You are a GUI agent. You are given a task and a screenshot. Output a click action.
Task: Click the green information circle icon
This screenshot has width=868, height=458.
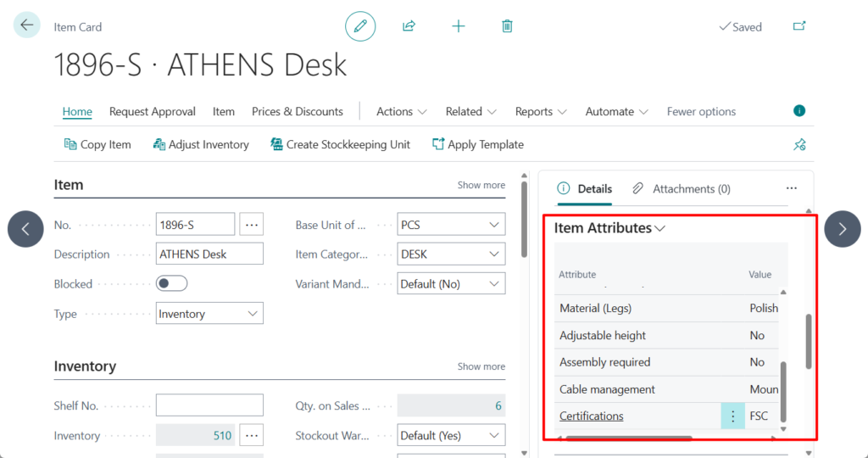(798, 111)
